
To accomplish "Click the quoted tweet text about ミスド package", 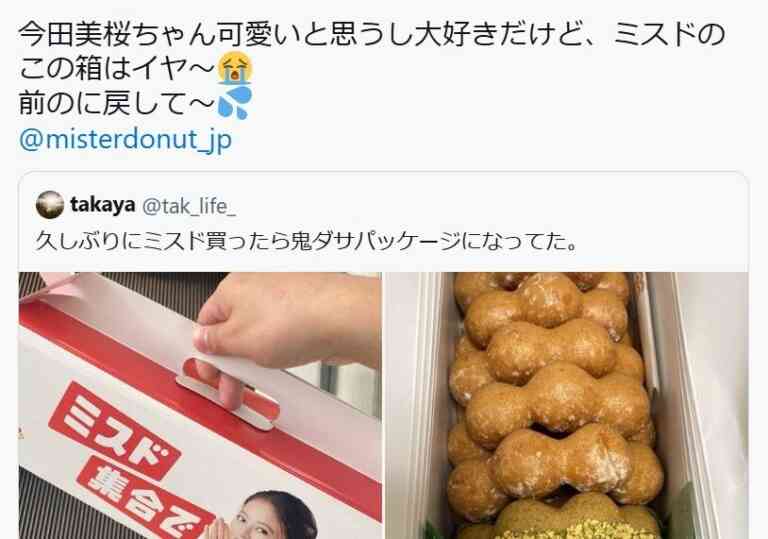I will pyautogui.click(x=307, y=242).
